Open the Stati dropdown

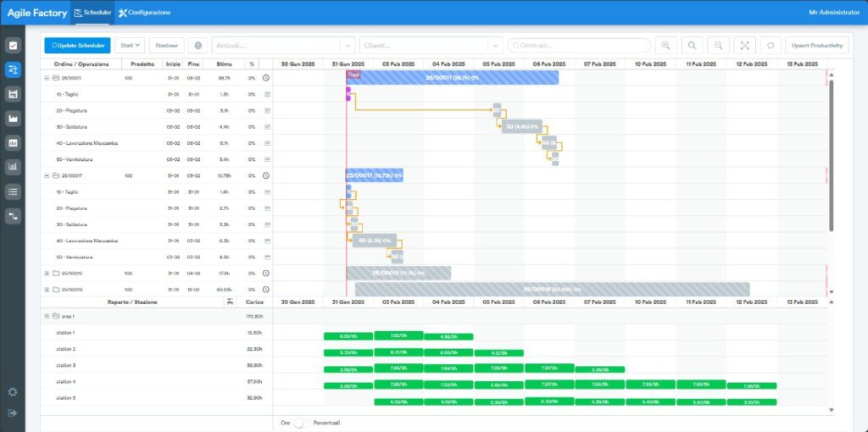pos(130,46)
